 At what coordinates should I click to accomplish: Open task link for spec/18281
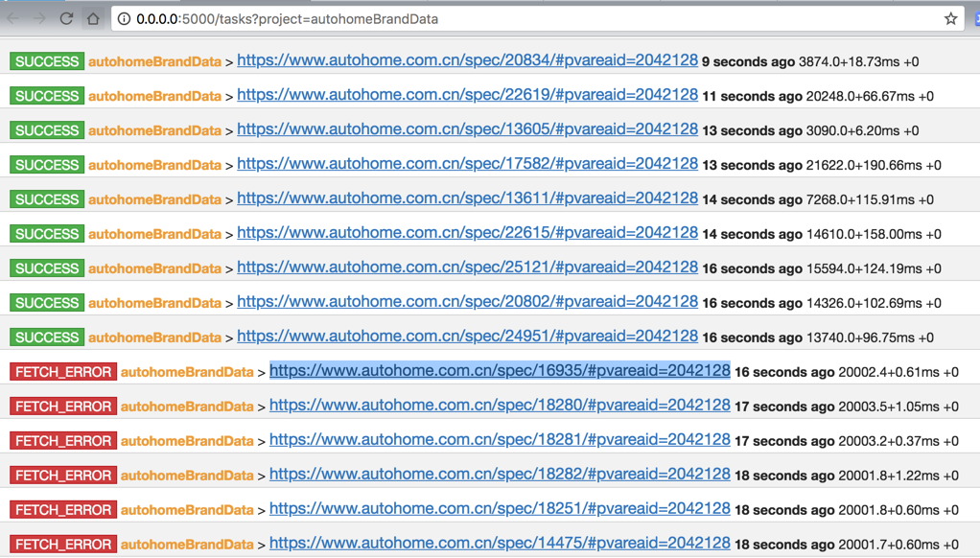click(x=500, y=439)
